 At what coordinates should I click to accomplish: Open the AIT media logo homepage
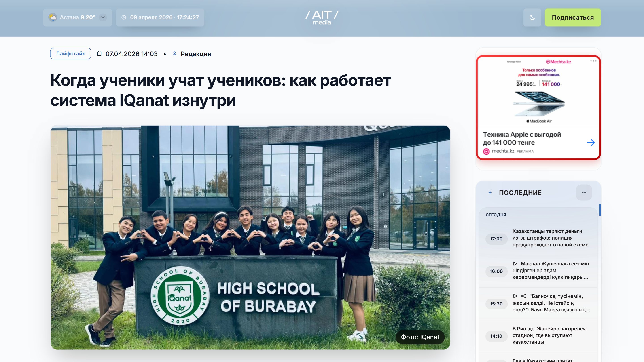pyautogui.click(x=322, y=17)
